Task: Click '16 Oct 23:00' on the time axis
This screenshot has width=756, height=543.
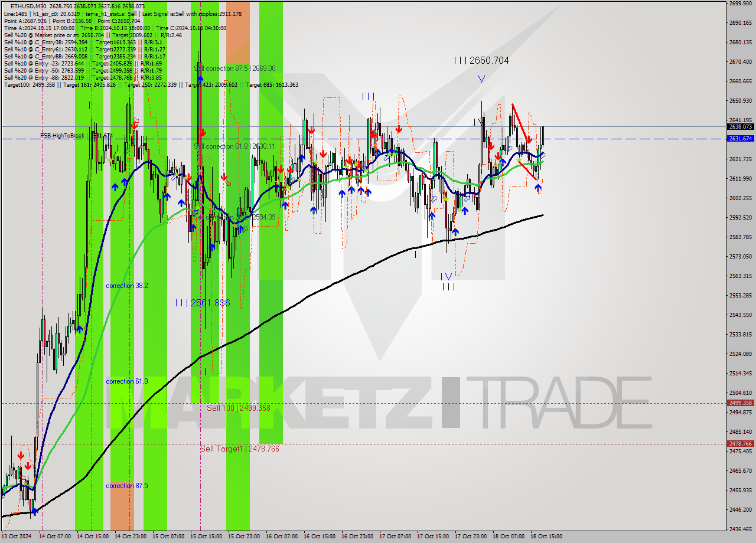Action: coord(357,537)
